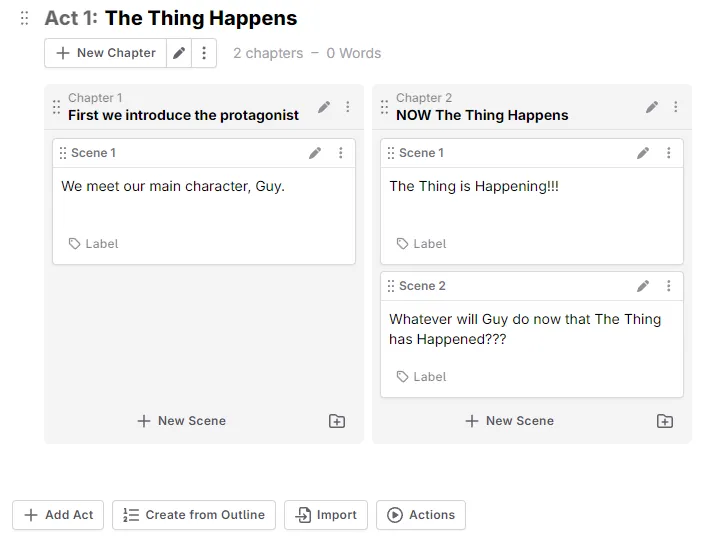Click the pencil edit icon beside New Chapter
The height and width of the screenshot is (543, 702).
179,53
